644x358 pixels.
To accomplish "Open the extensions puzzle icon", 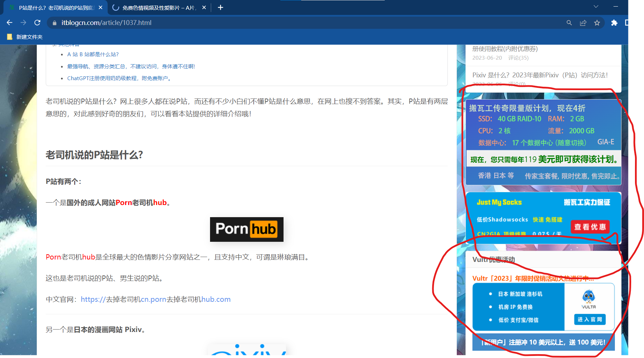I will [x=614, y=23].
